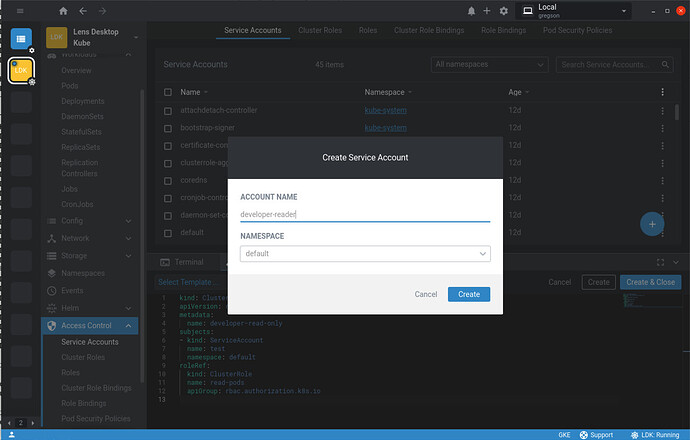Check the coredns row checkbox
Image resolution: width=690 pixels, height=440 pixels.
(x=169, y=180)
